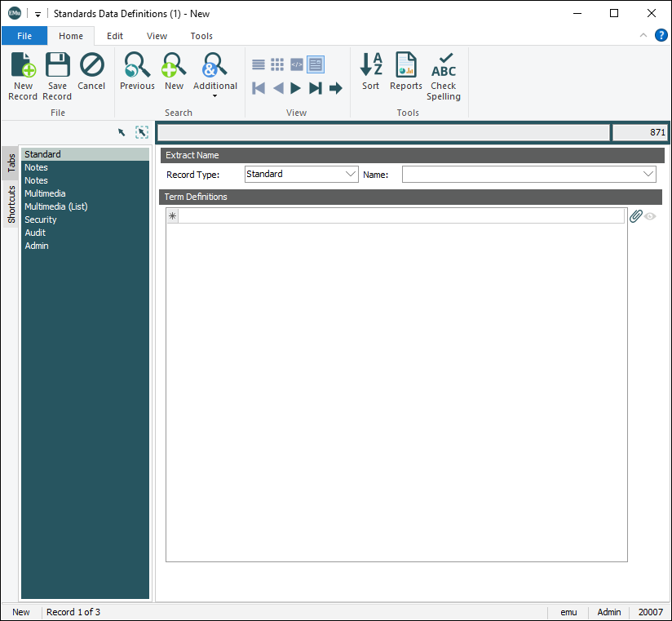This screenshot has width=672, height=621.
Task: Switch to the highlighted details page view
Action: (316, 64)
